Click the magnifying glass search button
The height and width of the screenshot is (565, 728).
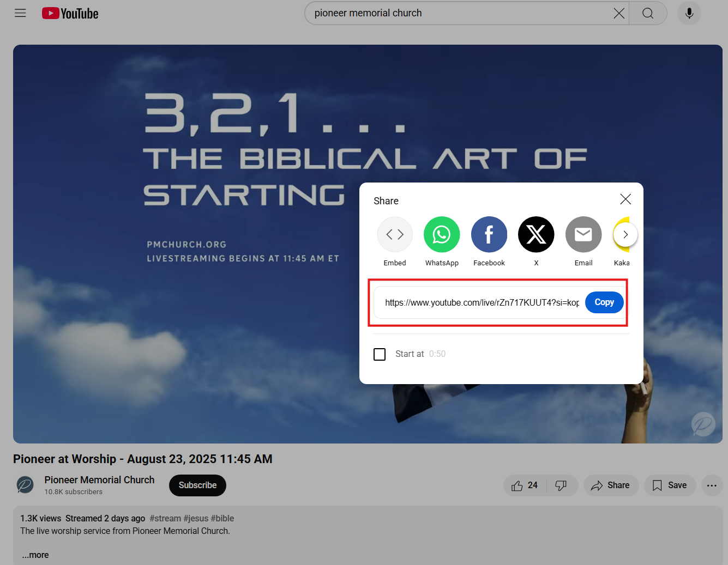648,13
